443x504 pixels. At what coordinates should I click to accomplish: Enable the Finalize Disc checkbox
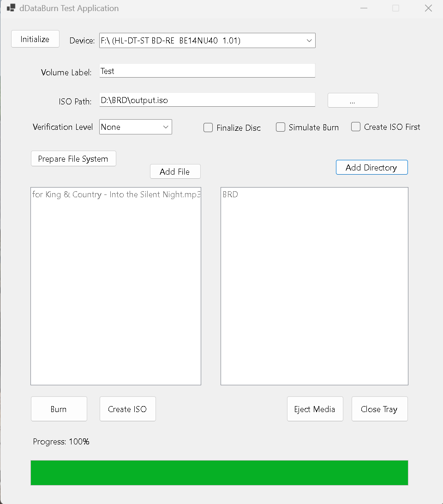208,128
